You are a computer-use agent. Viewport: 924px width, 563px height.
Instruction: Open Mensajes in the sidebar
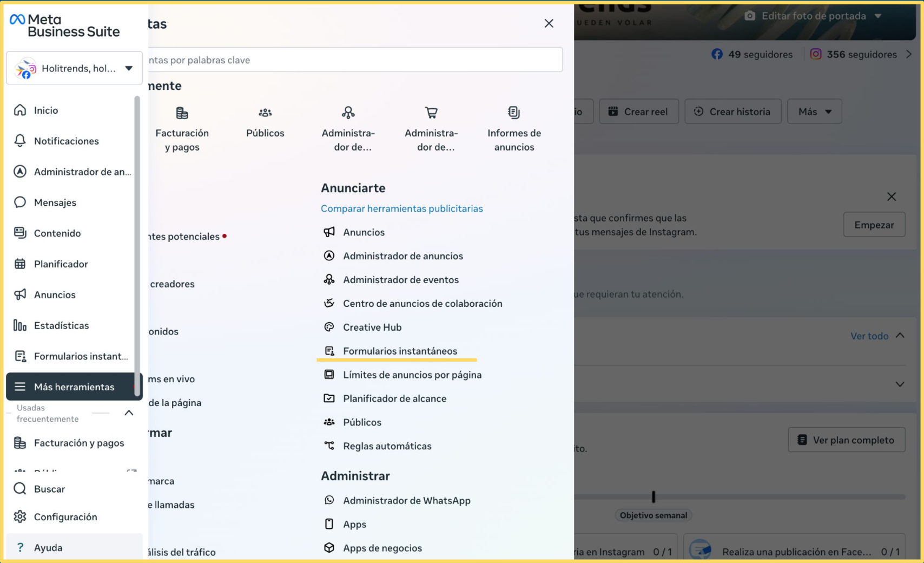pyautogui.click(x=55, y=202)
